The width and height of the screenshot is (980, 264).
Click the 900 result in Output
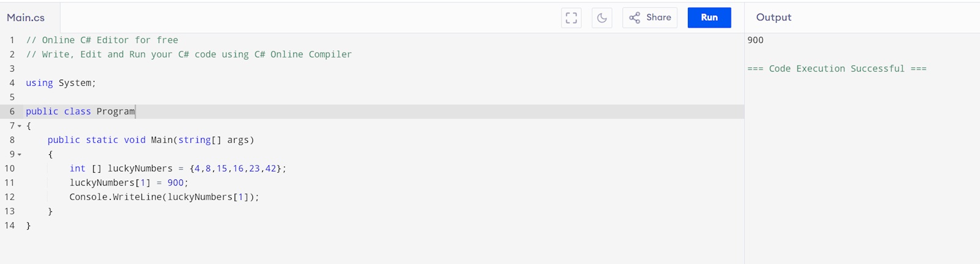point(755,40)
